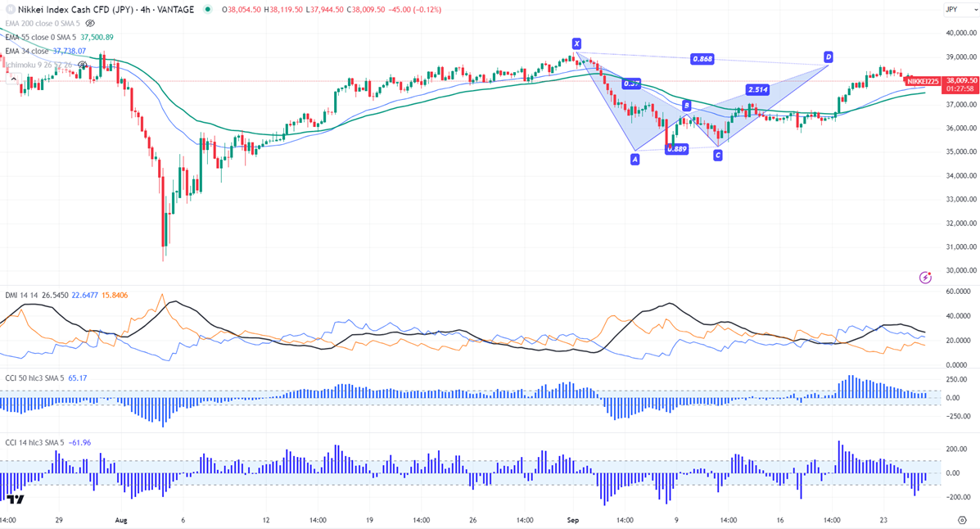Collapse the indicator legend with the arrow
The height and width of the screenshot is (529, 980).
click(12, 78)
